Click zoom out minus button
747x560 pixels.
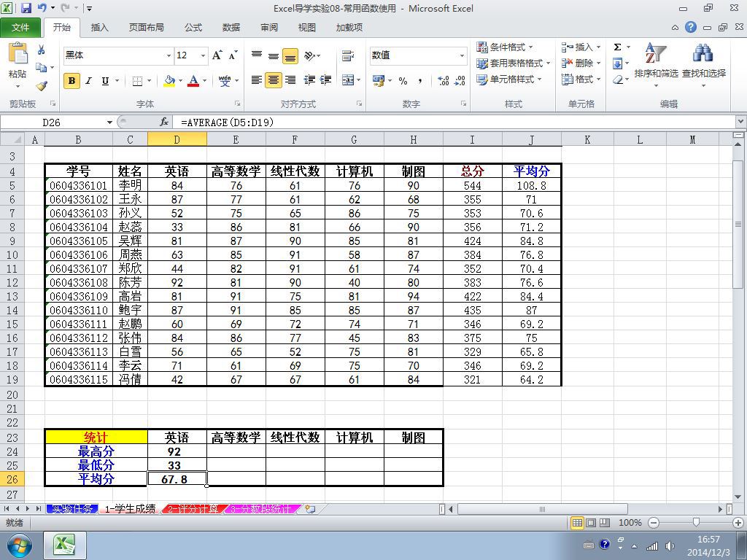click(654, 523)
